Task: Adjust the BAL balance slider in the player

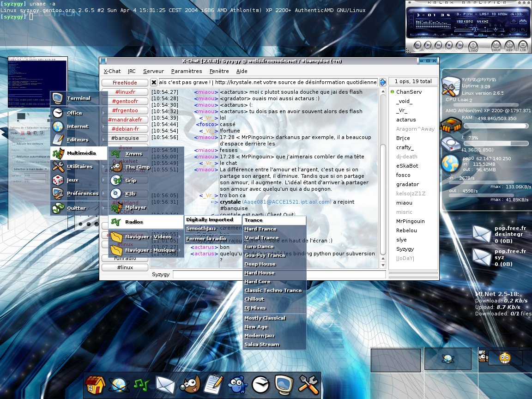Action: coord(496,30)
